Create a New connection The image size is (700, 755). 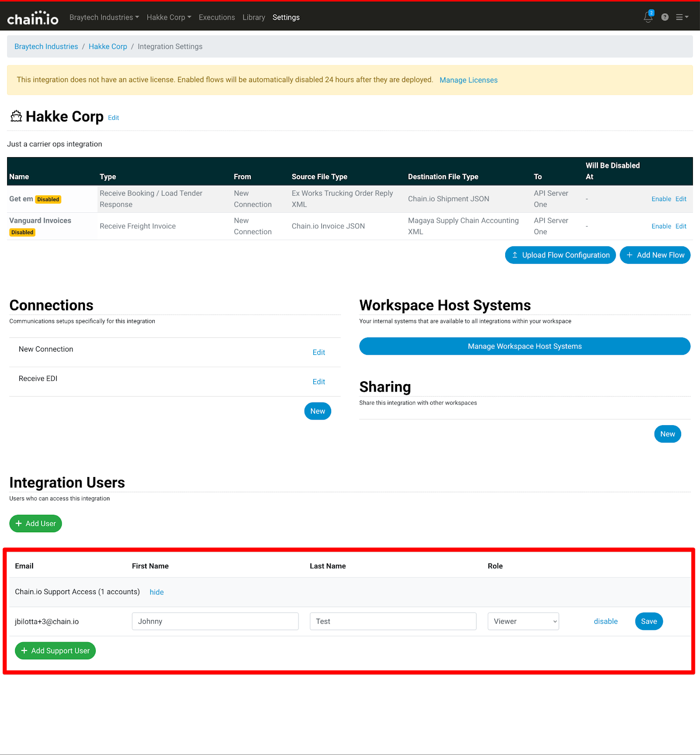pyautogui.click(x=317, y=411)
